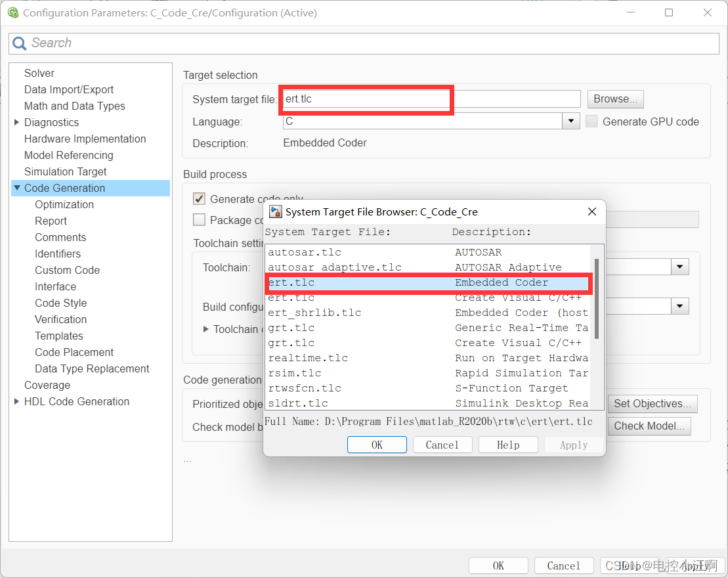
Task: Open the Language dropdown
Action: click(x=570, y=122)
